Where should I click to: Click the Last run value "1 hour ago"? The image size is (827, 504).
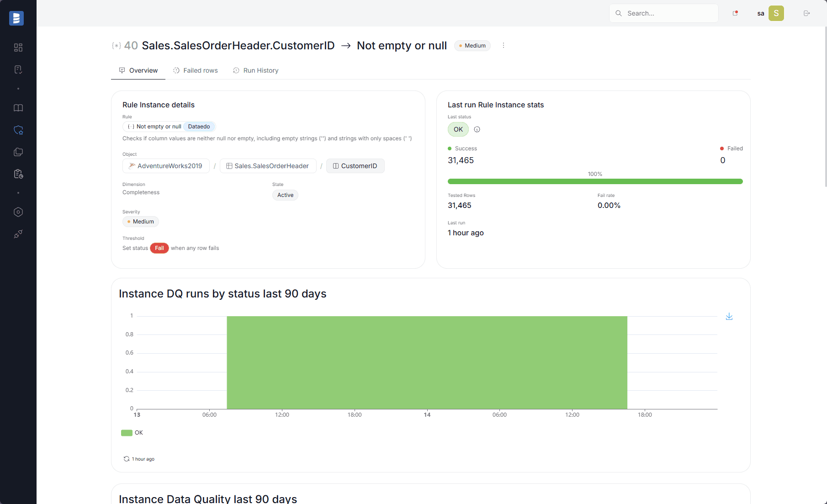pos(466,233)
